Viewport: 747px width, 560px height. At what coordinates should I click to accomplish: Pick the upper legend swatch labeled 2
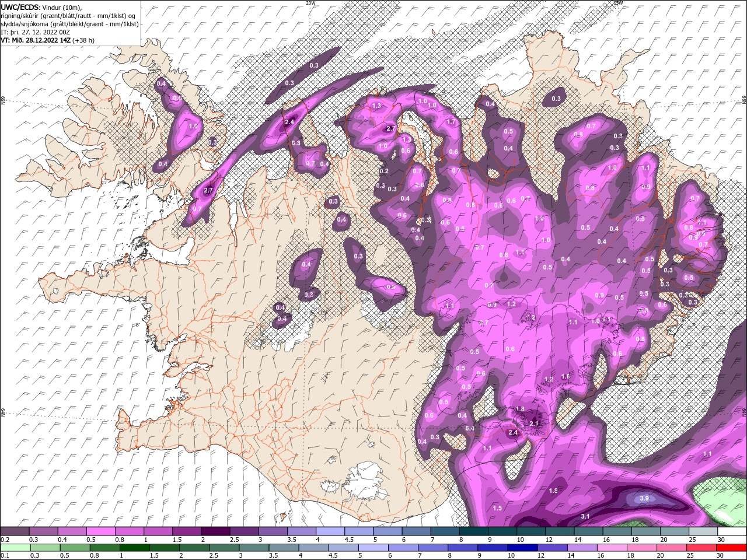pyautogui.click(x=215, y=531)
